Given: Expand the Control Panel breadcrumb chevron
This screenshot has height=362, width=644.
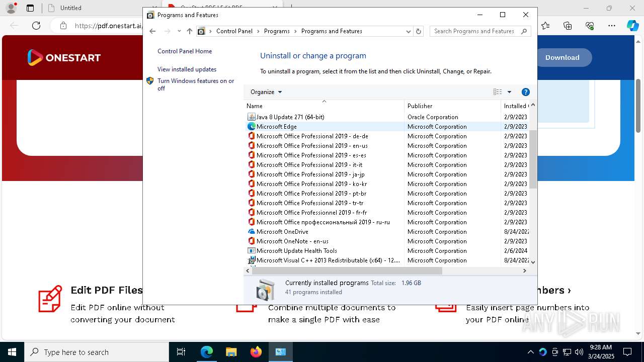Looking at the screenshot, I should tap(258, 31).
